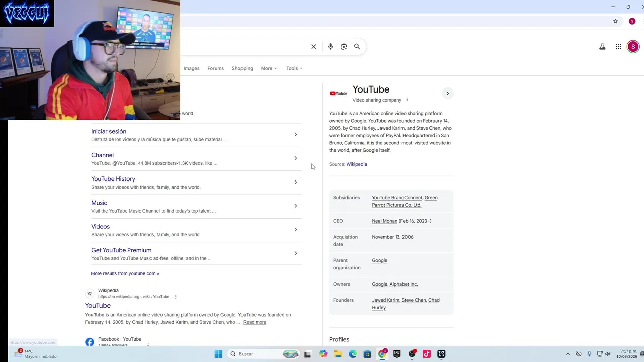The width and height of the screenshot is (644, 362).
Task: Click the Facebook favicon in results
Action: [90, 342]
